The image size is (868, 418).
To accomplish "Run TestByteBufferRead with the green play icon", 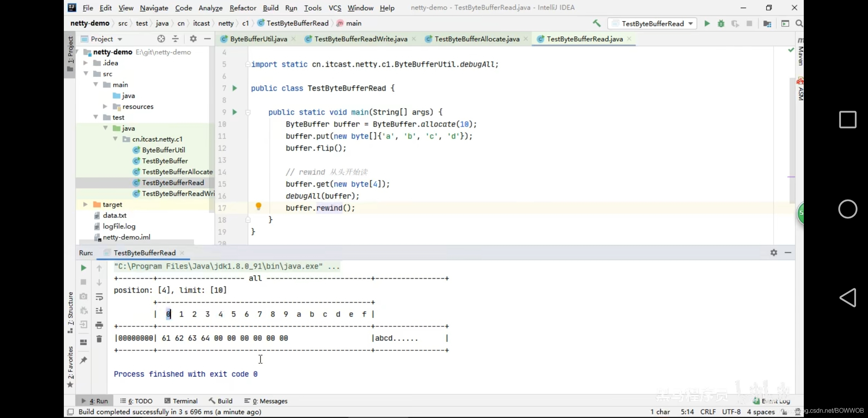I will tap(707, 24).
